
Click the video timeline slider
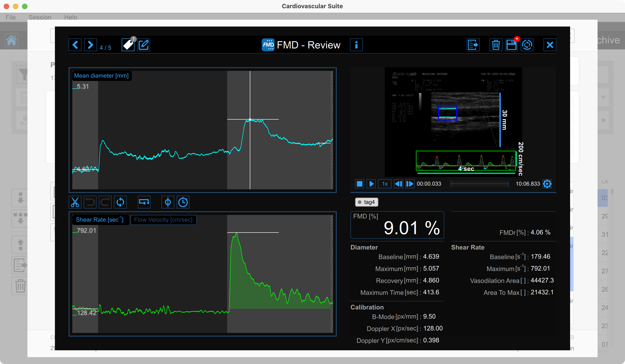click(480, 184)
